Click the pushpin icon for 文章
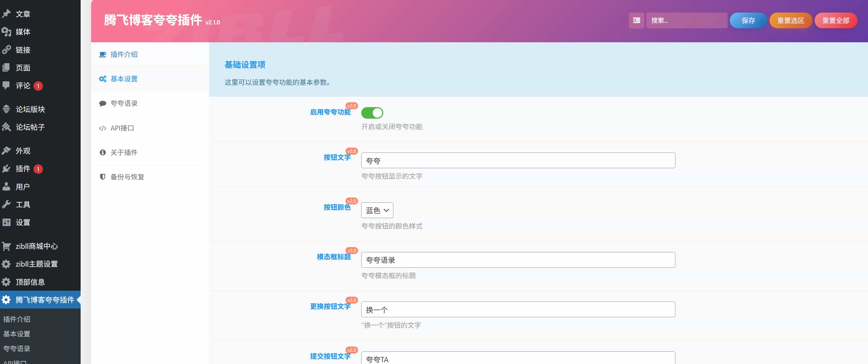 click(6, 14)
